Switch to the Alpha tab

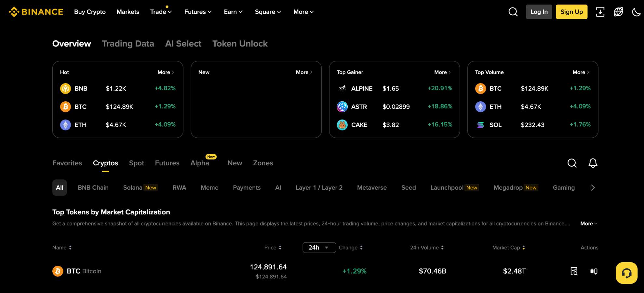200,163
